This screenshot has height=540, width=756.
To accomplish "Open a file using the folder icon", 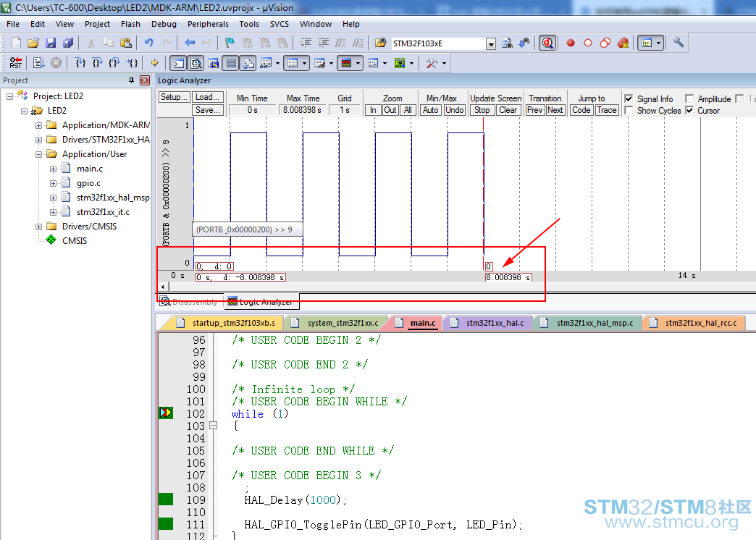I will [x=33, y=43].
